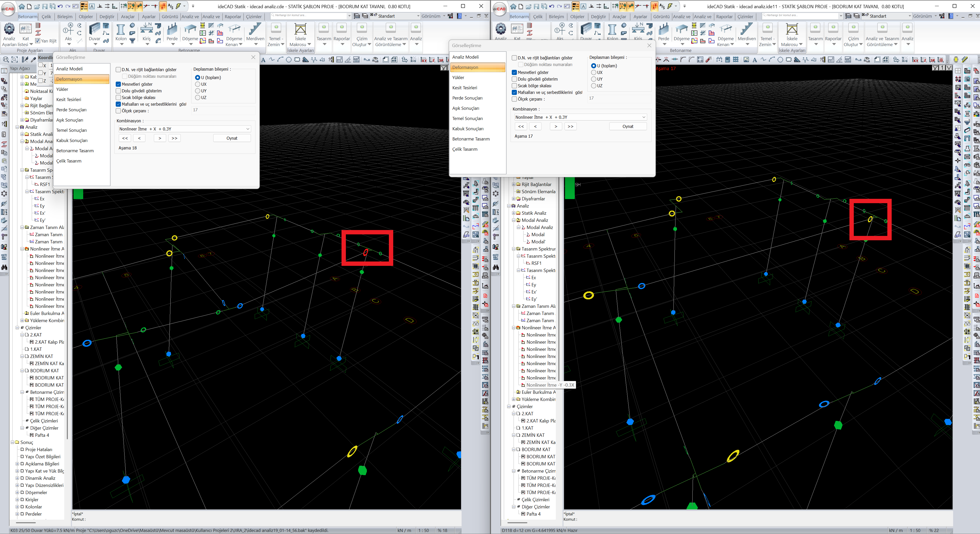Click the Kolon column tool icon
Image resolution: width=980 pixels, height=534 pixels.
coord(121,30)
